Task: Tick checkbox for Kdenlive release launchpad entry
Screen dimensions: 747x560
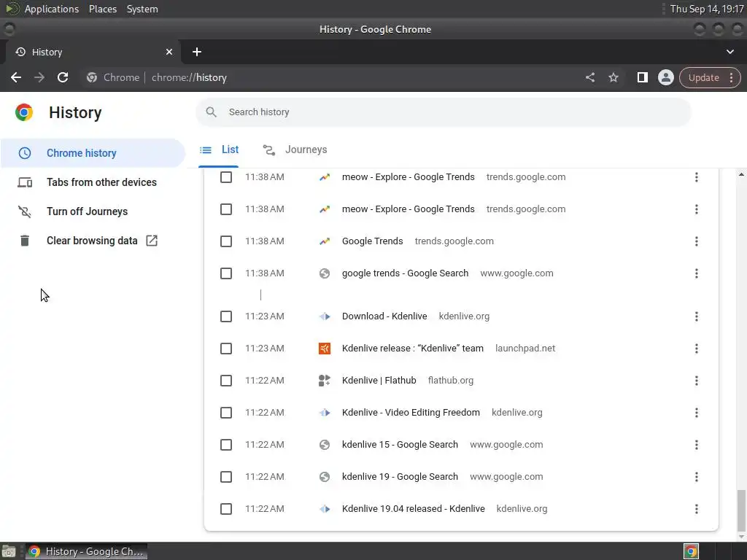Action: pos(226,349)
